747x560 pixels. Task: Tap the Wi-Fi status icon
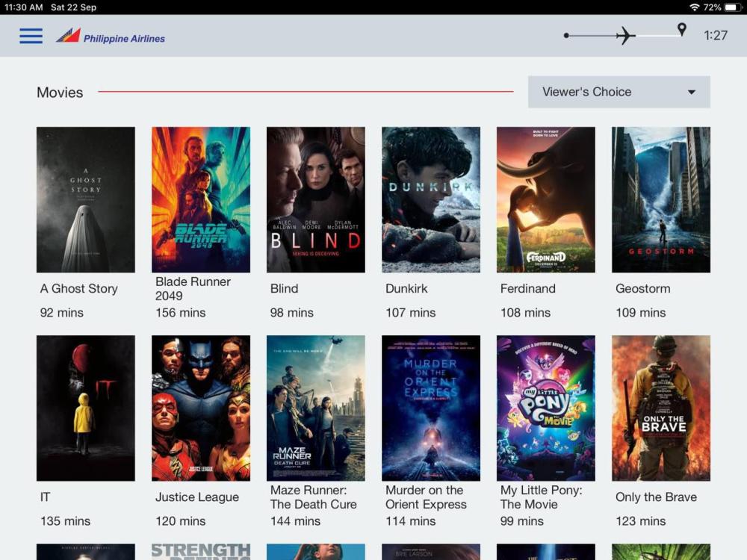coord(694,7)
